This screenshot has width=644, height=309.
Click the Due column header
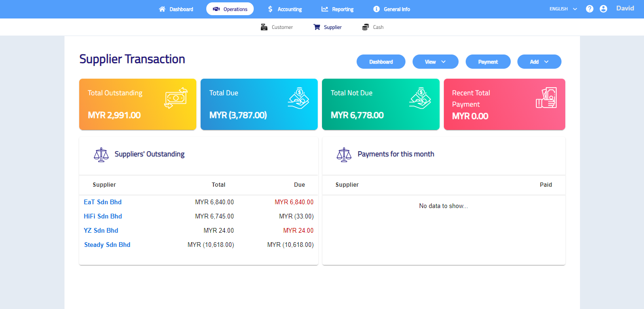(x=299, y=185)
